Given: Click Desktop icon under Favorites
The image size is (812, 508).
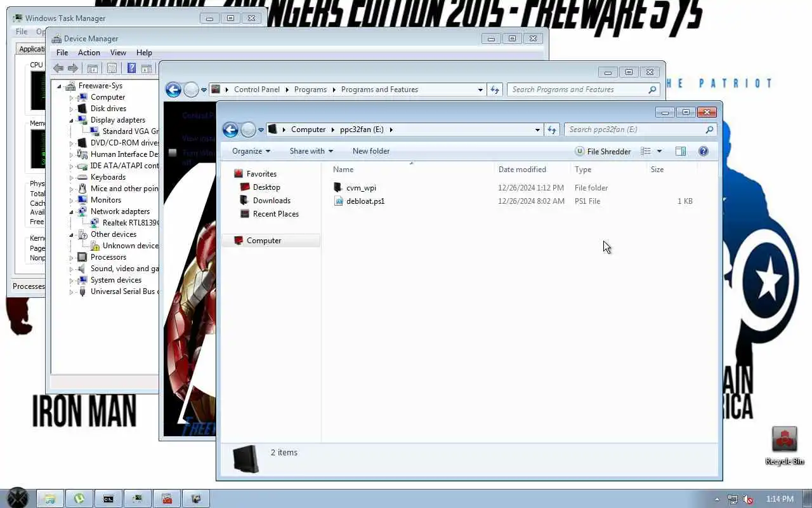Looking at the screenshot, I should 245,187.
